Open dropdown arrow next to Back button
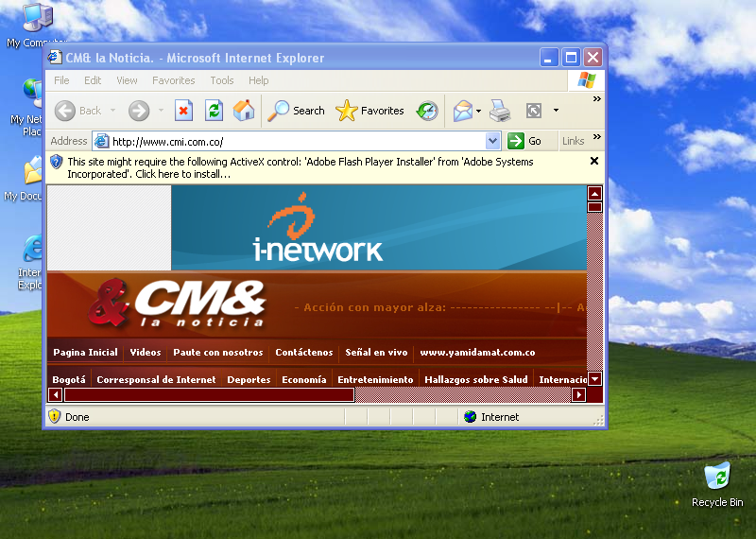This screenshot has width=756, height=539. coord(112,111)
